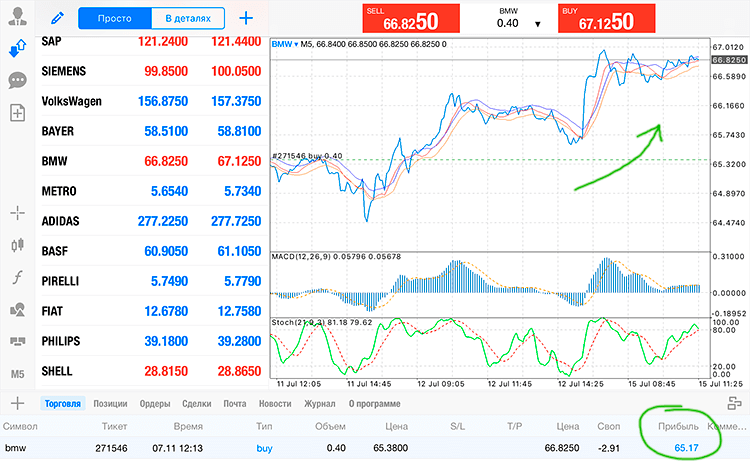
Task: Open the M5 timeframe selector
Action: point(18,374)
